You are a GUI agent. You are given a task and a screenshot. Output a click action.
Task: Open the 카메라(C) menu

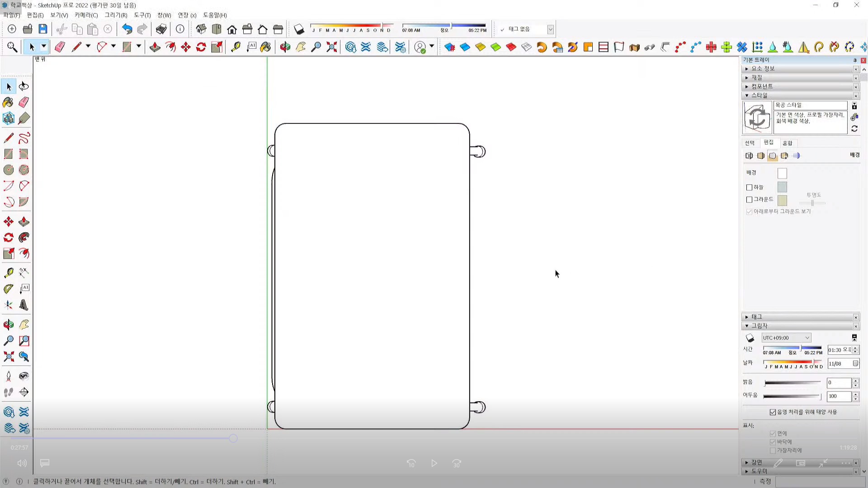pos(86,15)
